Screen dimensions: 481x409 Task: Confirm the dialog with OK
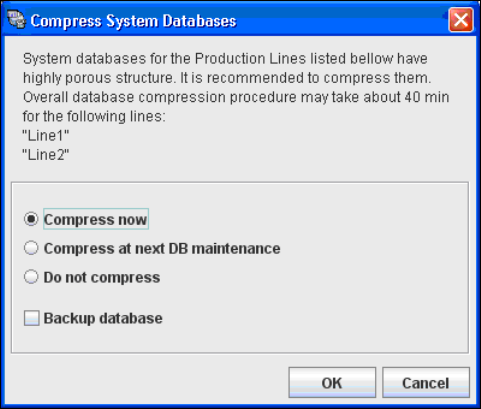[x=332, y=383]
